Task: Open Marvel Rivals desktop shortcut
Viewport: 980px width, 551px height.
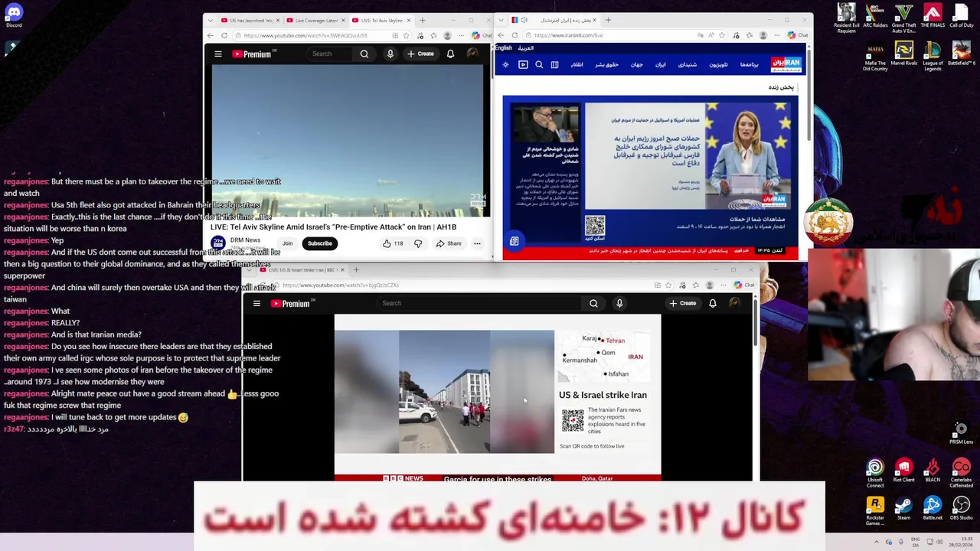Action: [x=903, y=54]
